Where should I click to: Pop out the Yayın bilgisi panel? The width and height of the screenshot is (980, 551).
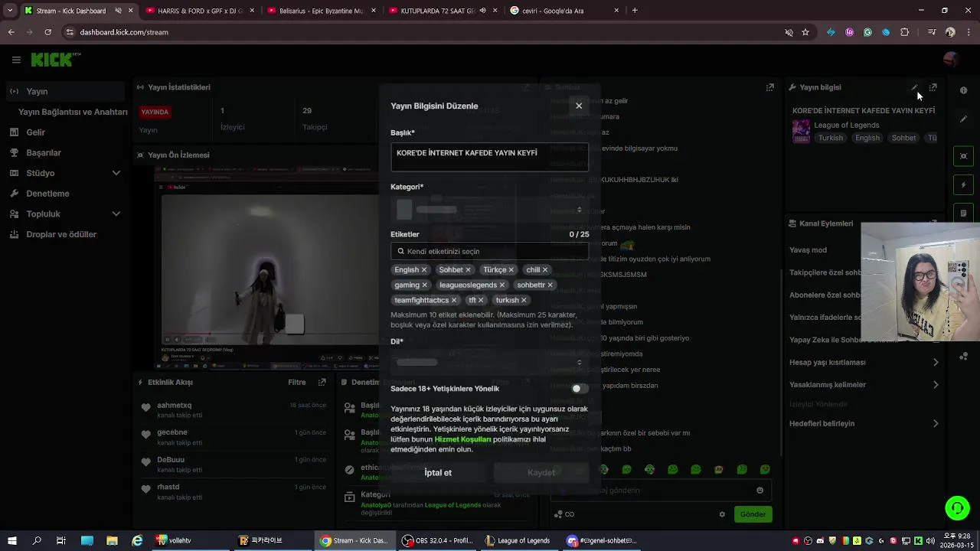pyautogui.click(x=933, y=87)
